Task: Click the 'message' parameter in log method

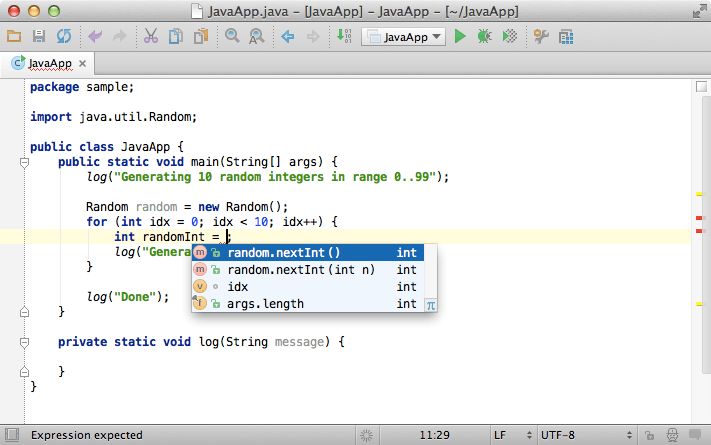Action: click(x=299, y=342)
